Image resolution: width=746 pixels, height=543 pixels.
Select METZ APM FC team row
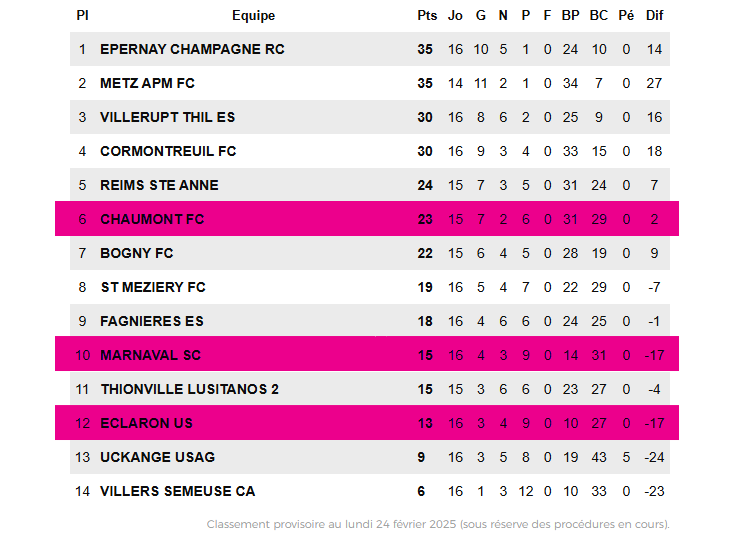click(147, 83)
